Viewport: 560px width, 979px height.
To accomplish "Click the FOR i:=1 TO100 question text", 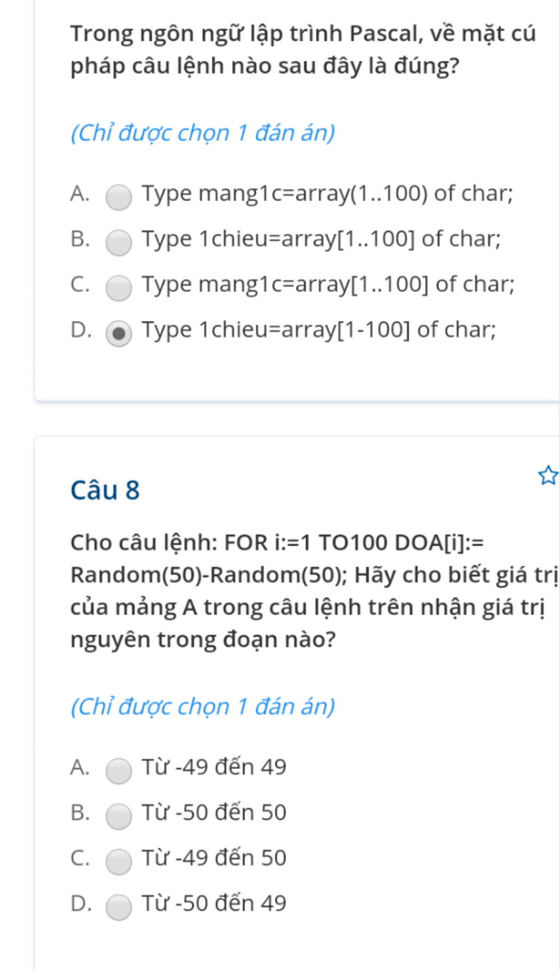I will 314,591.
